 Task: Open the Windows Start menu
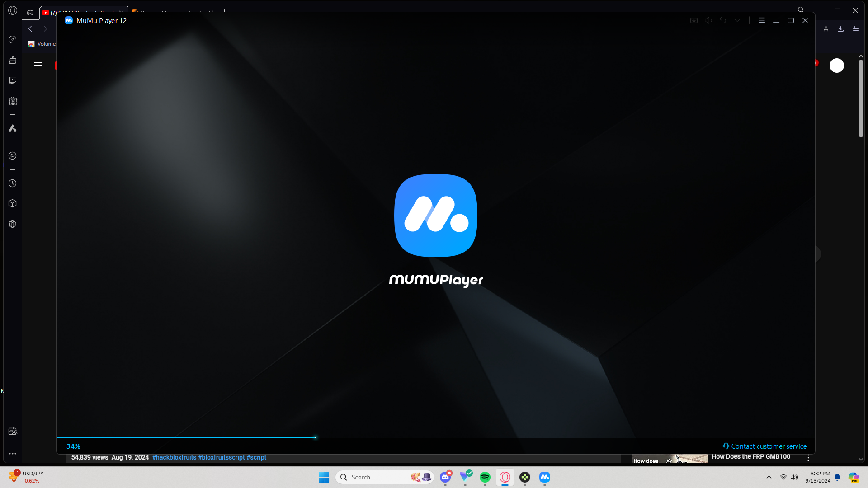(324, 477)
